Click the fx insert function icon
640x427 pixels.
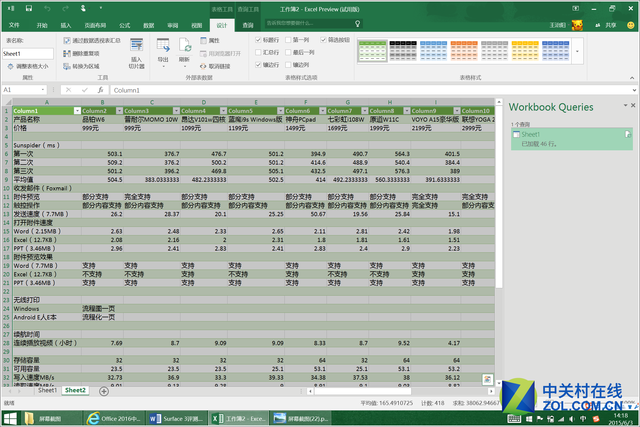100,90
